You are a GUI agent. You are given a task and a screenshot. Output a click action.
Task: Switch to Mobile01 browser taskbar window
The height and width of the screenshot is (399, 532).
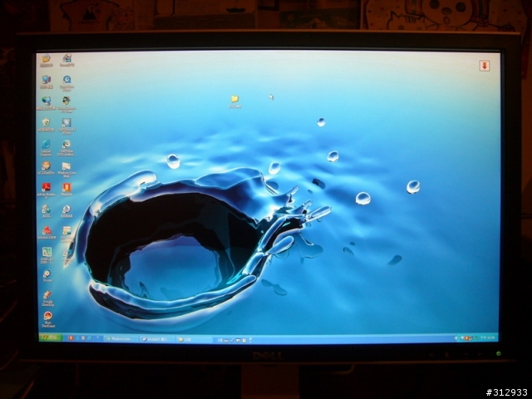[157, 339]
